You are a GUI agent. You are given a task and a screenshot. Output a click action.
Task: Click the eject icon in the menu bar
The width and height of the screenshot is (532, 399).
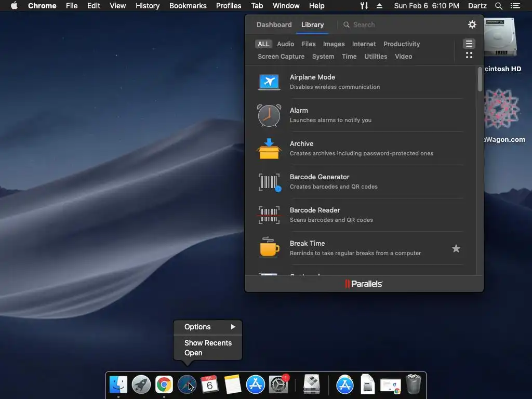380,6
